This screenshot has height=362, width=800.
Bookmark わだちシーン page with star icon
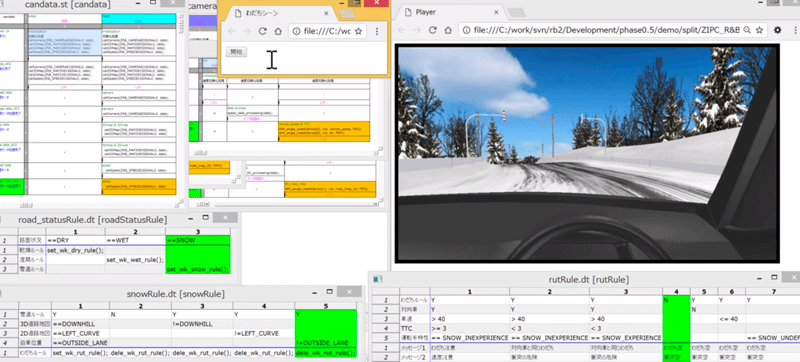coord(358,31)
